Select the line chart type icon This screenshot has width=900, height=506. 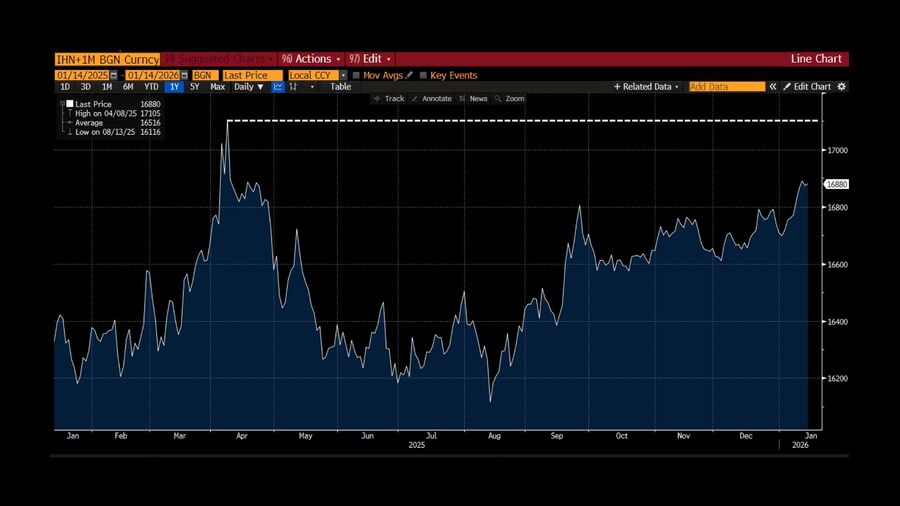(278, 87)
